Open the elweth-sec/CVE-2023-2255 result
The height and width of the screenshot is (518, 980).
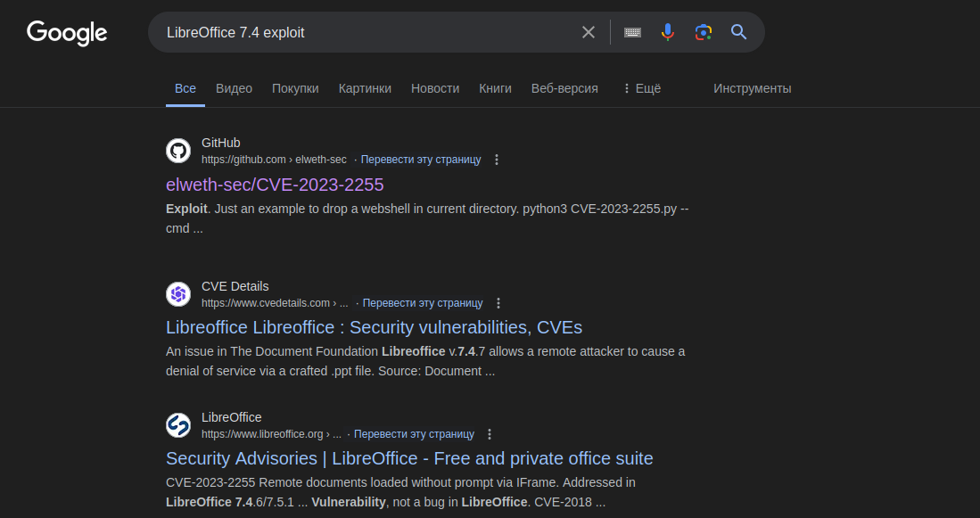point(275,185)
